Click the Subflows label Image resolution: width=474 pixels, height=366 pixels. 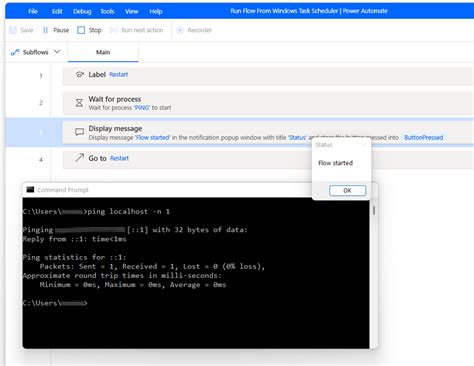tap(35, 52)
